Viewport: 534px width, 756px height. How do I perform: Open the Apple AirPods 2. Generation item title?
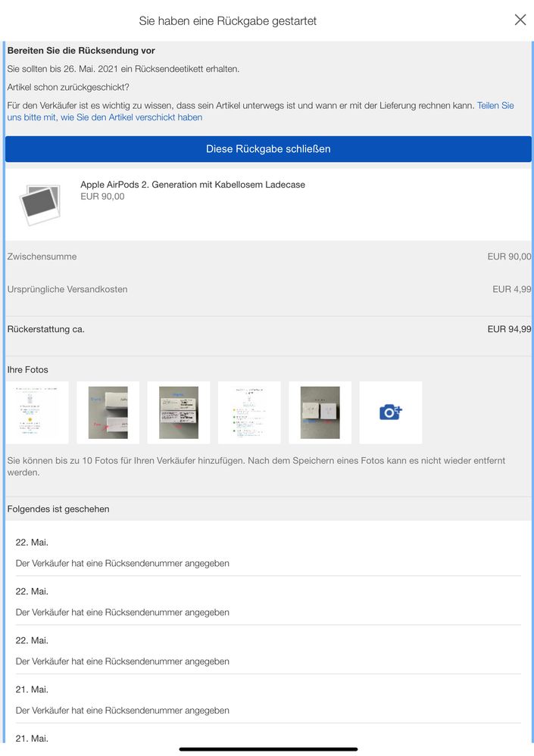pyautogui.click(x=192, y=185)
